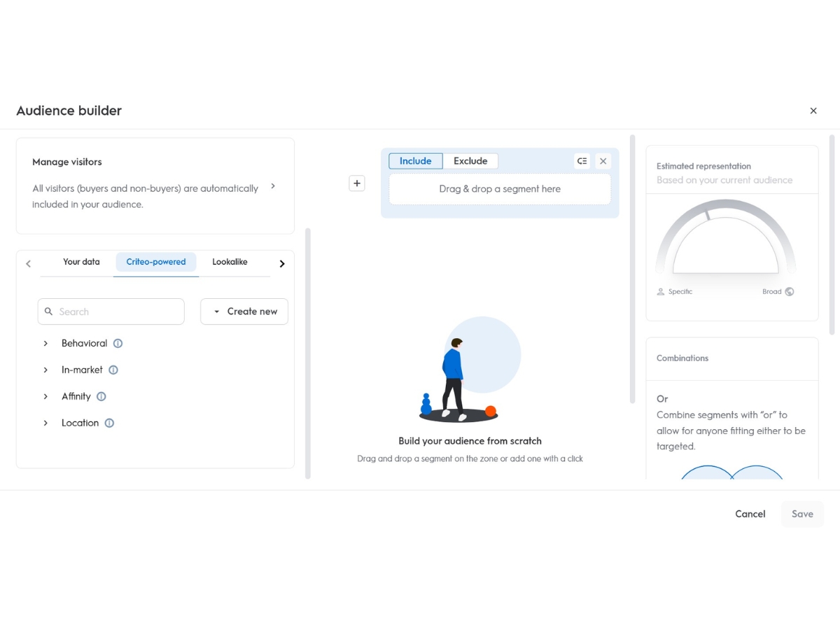Add a new segment group with plus

click(x=357, y=183)
